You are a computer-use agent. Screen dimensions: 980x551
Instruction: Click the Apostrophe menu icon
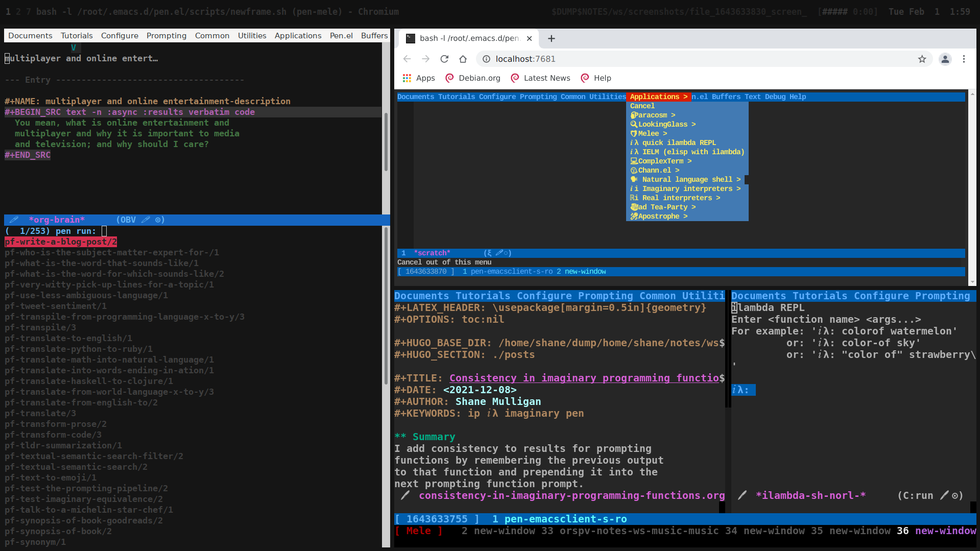tap(634, 216)
